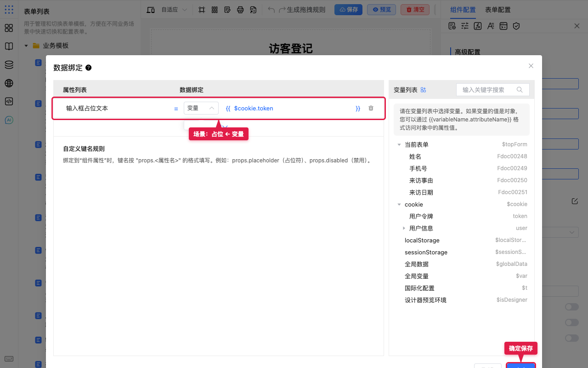Screen dimensions: 588x368
Task: Click the document data icon beside printer
Action: point(253,10)
